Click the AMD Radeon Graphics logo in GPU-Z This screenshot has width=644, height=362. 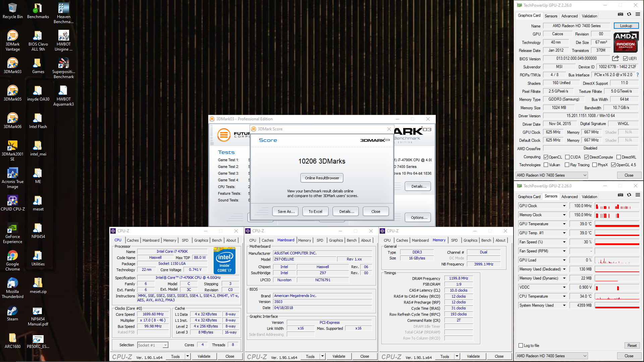[x=626, y=42]
